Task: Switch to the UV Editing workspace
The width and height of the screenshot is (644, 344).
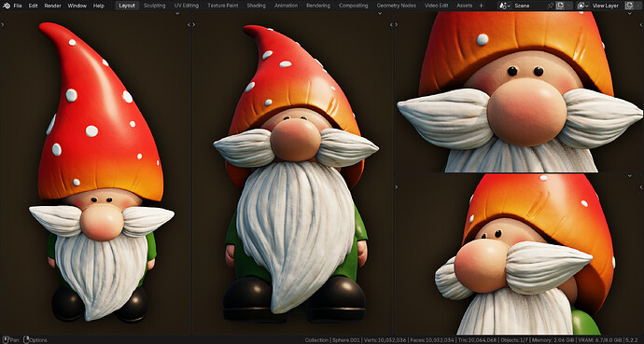Action: [186, 6]
